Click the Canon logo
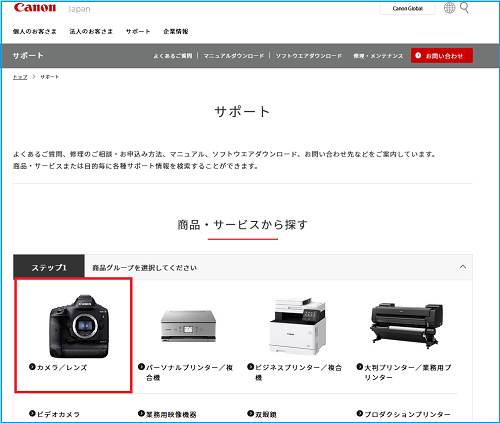The image size is (500, 423). (x=35, y=8)
